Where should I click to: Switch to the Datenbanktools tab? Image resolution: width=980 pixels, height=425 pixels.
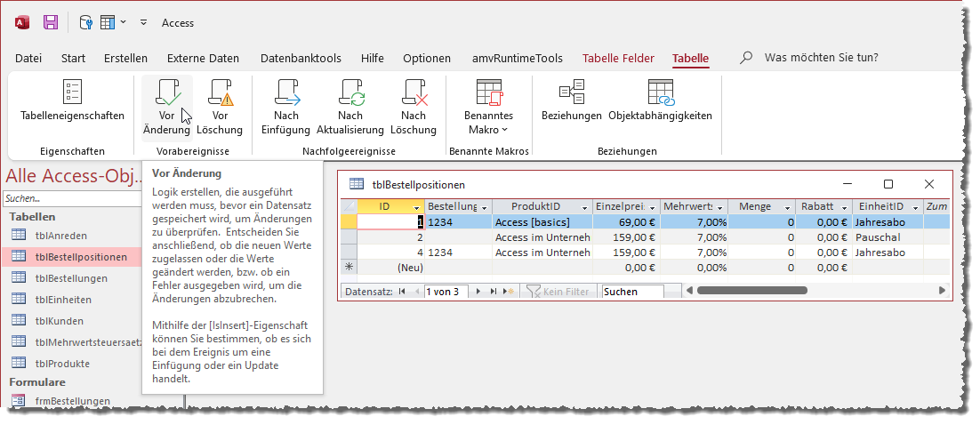(301, 58)
